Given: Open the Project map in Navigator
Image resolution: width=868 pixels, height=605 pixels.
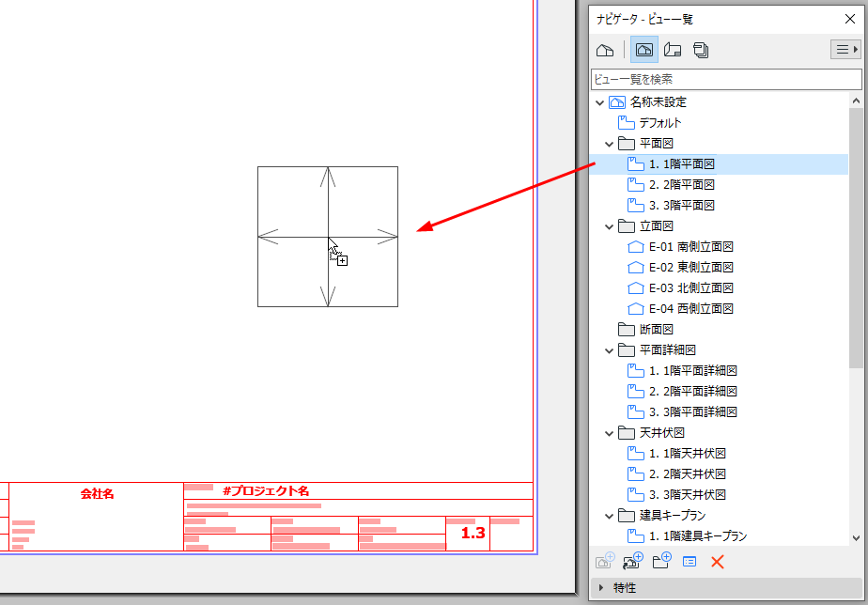Looking at the screenshot, I should coord(605,49).
